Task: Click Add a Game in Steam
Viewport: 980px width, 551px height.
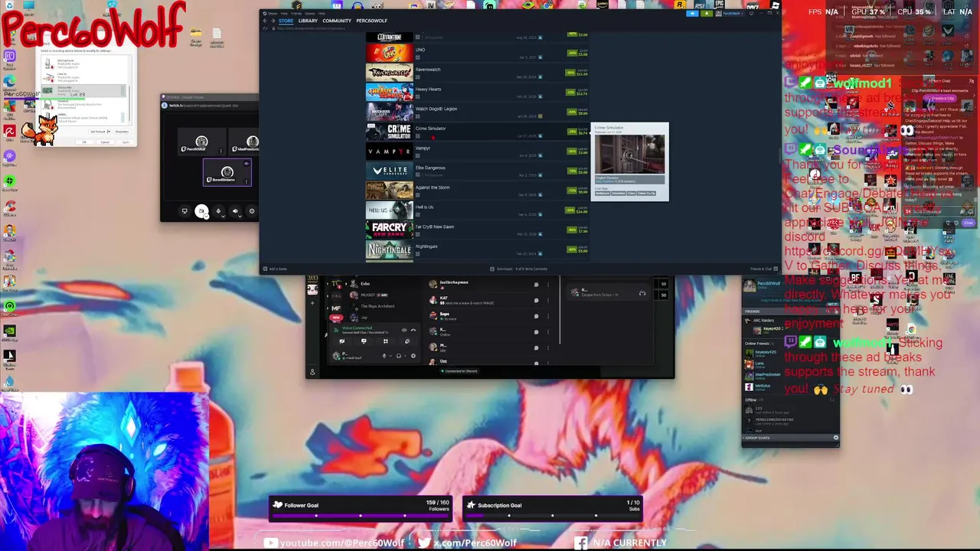Action: pyautogui.click(x=275, y=269)
